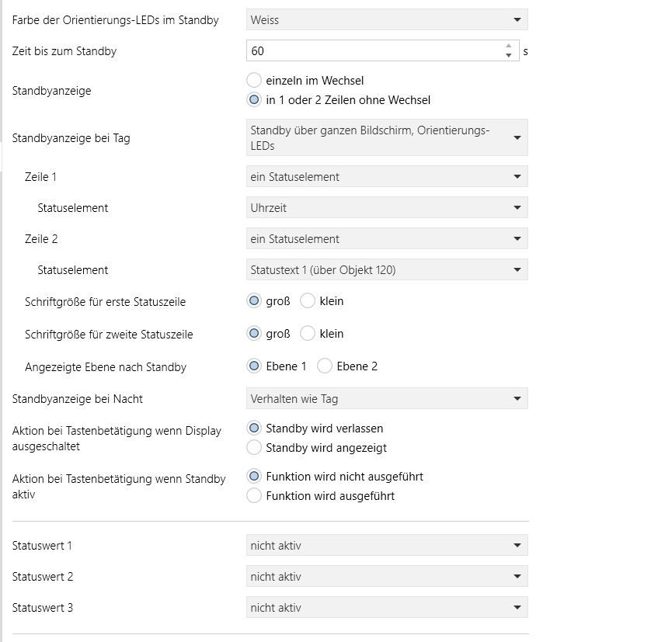
Task: Open the Standbyanzeige bei Tag dropdown
Action: [386, 138]
